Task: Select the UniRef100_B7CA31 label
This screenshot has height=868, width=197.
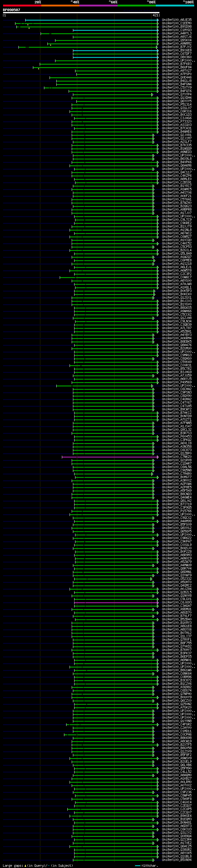Action: coord(177,128)
